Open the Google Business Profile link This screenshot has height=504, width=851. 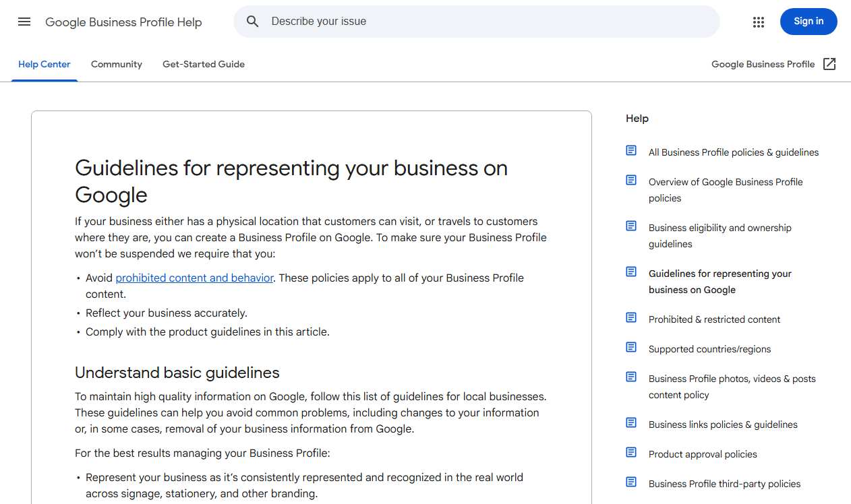[x=763, y=65]
